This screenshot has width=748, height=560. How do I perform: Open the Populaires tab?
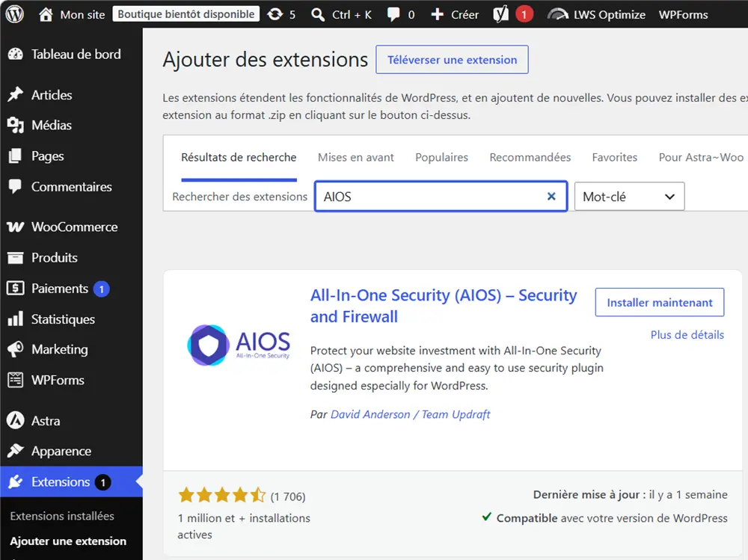(x=442, y=158)
